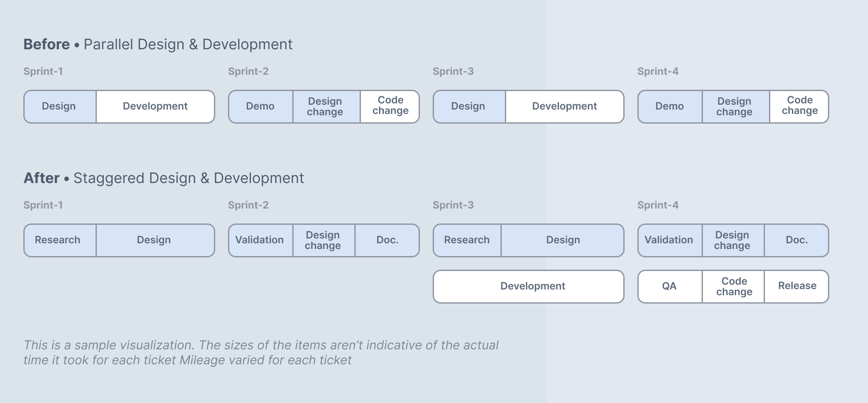The width and height of the screenshot is (868, 403).
Task: Click the Demo block in Before Sprint-4
Action: point(670,106)
